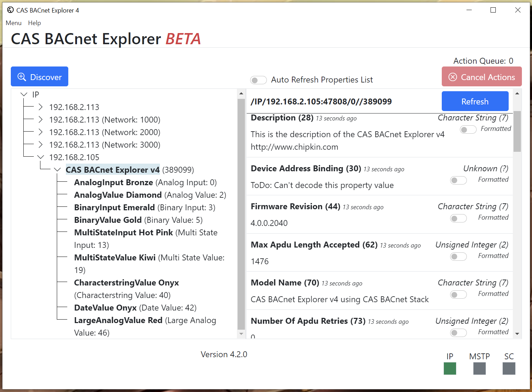Toggle Formatted switch for Number Of Apdu Retries
The height and width of the screenshot is (392, 532).
click(x=458, y=332)
